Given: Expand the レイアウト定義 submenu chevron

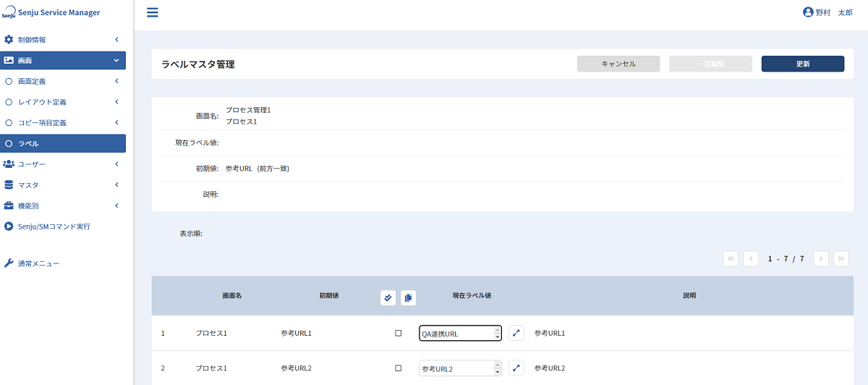Looking at the screenshot, I should (x=116, y=102).
